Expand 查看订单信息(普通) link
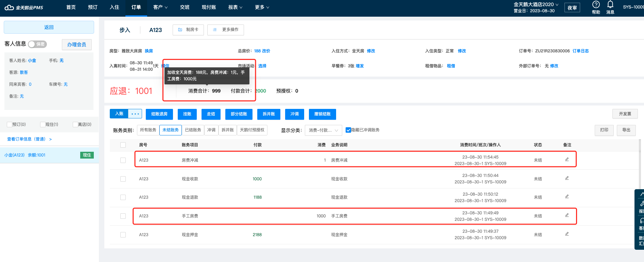644x262 pixels. (x=29, y=139)
